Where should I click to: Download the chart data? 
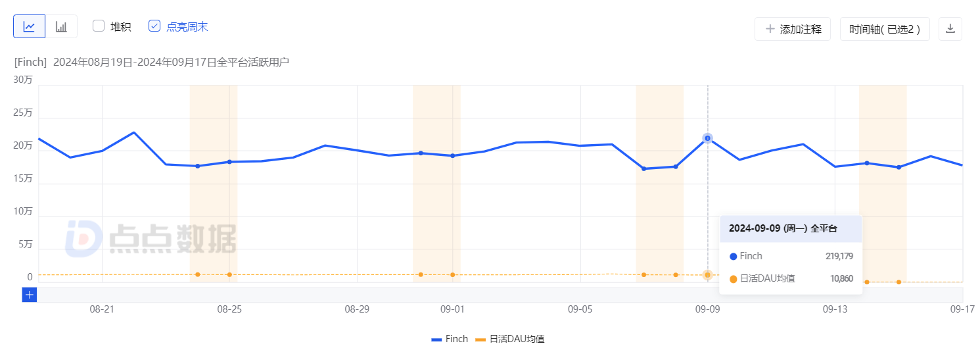point(950,29)
